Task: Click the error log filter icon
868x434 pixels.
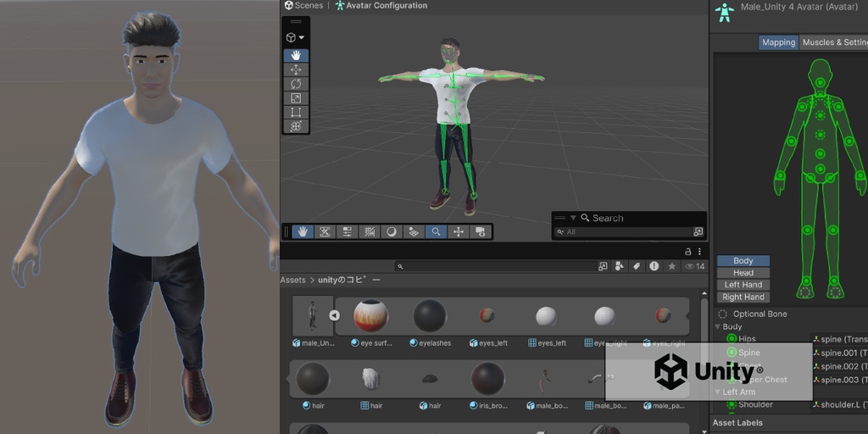Action: pos(654,266)
